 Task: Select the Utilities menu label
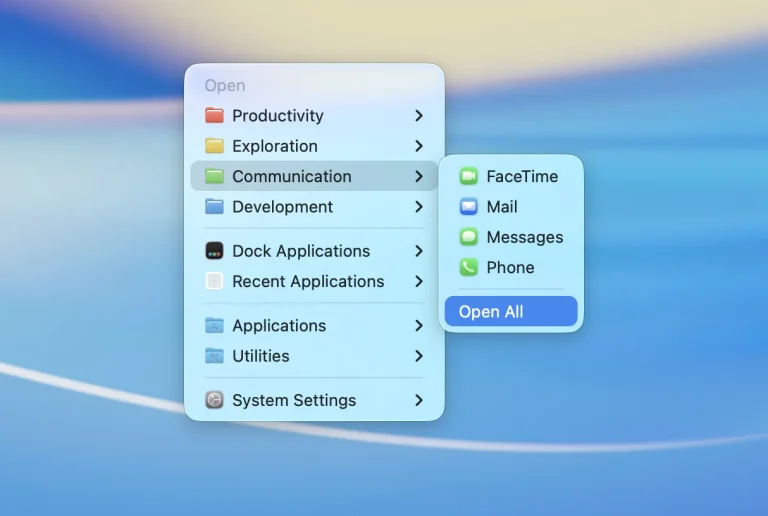tap(261, 356)
